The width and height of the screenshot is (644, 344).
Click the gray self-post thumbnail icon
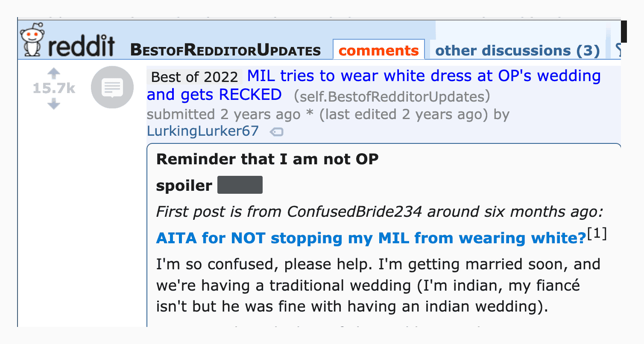(x=112, y=87)
